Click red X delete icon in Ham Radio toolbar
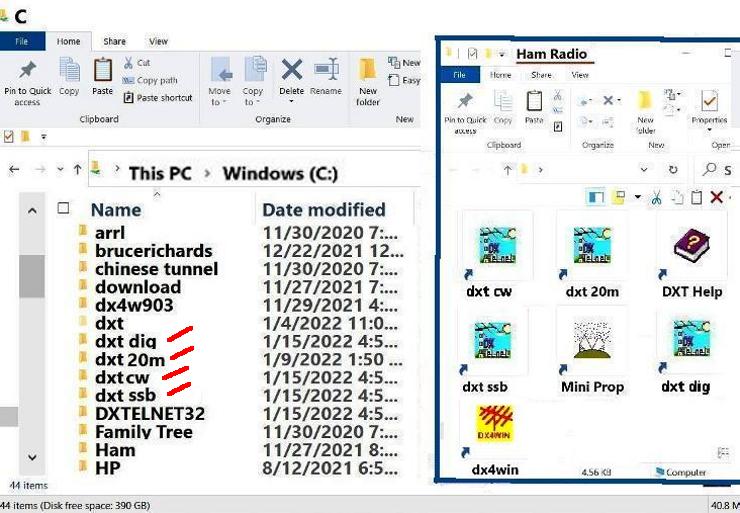This screenshot has height=513, width=740. (x=716, y=197)
